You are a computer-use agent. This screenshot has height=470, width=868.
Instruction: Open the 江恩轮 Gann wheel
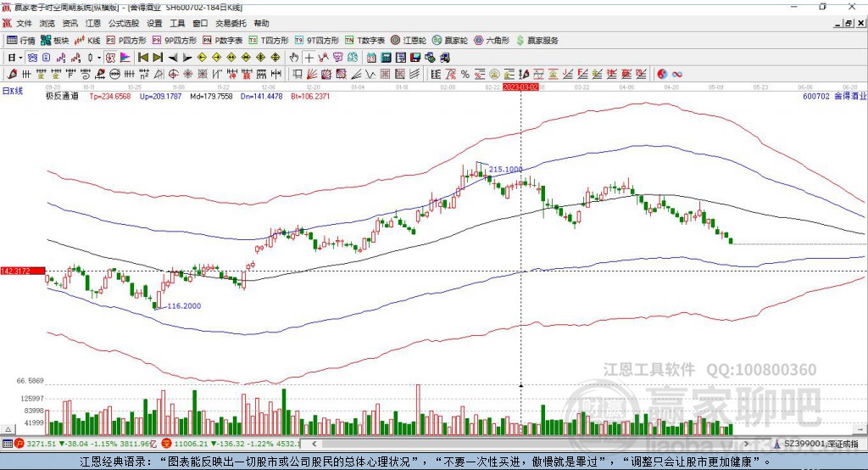(409, 41)
